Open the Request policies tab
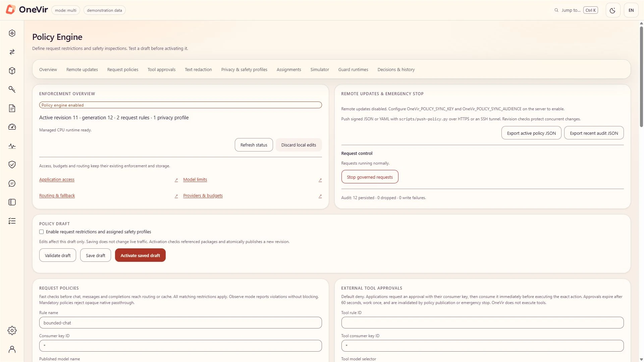The height and width of the screenshot is (362, 644). point(123,70)
